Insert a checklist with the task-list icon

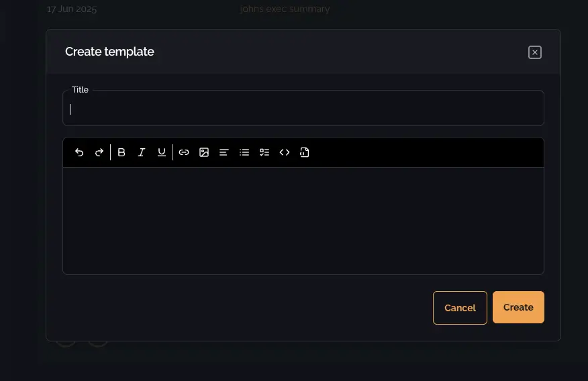[264, 152]
